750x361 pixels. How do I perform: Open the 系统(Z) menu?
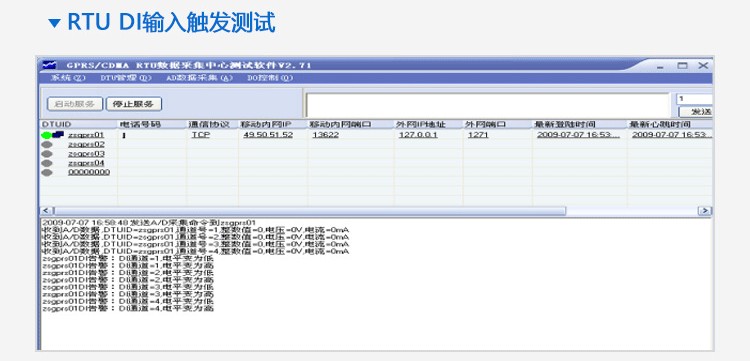pos(68,78)
